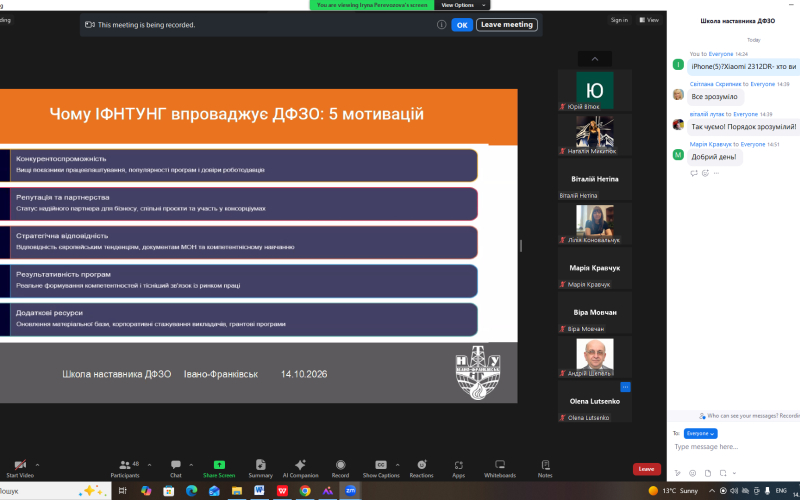Open Notes in the Zoom toolbar
The width and height of the screenshot is (800, 500).
pyautogui.click(x=545, y=468)
